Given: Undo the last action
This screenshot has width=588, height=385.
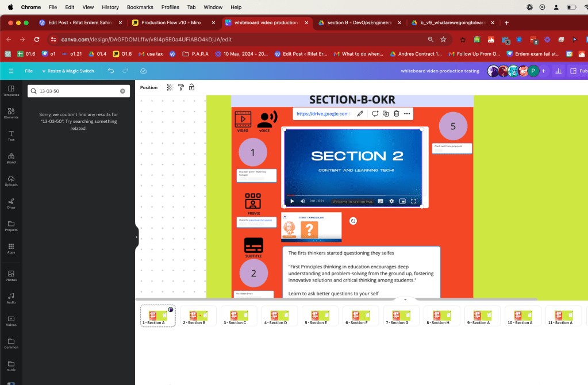Looking at the screenshot, I should click(111, 71).
